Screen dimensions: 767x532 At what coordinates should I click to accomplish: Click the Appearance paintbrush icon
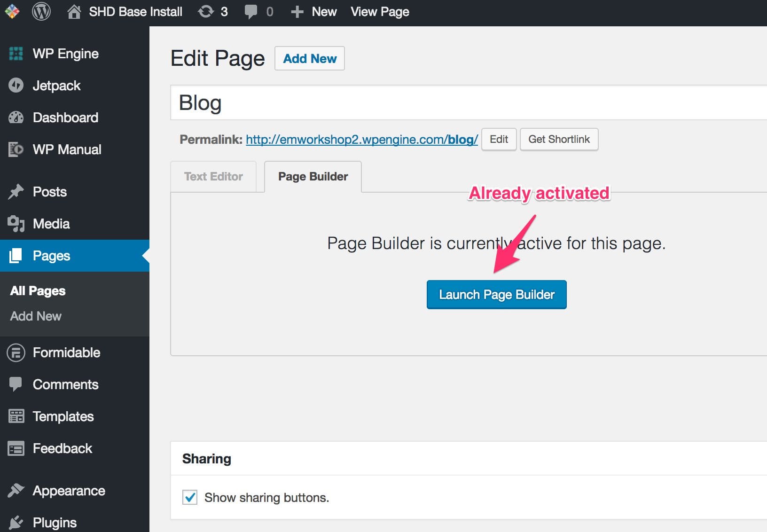point(16,491)
